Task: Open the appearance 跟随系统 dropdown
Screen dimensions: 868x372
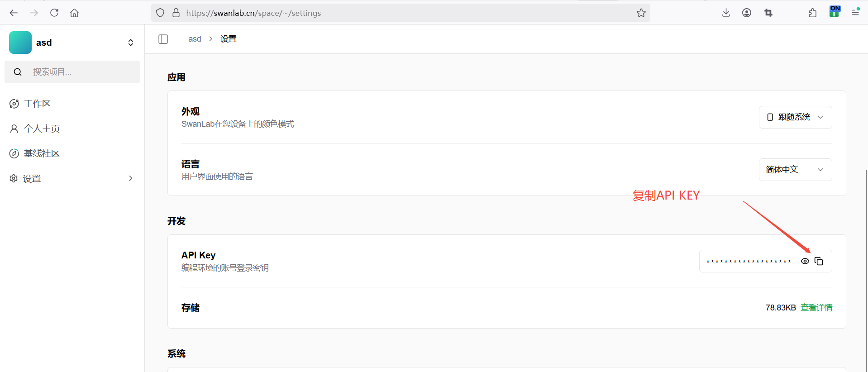Action: pos(795,117)
